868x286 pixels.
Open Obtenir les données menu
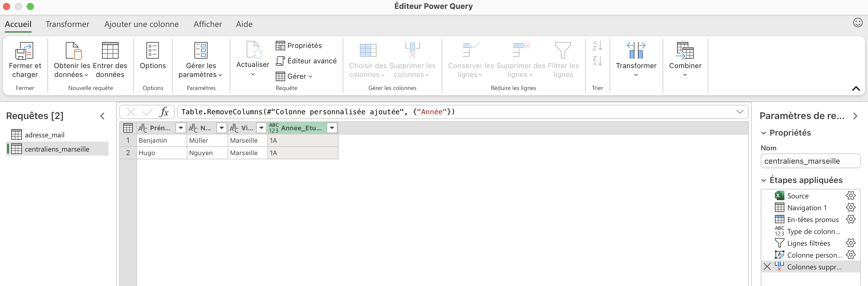click(72, 60)
